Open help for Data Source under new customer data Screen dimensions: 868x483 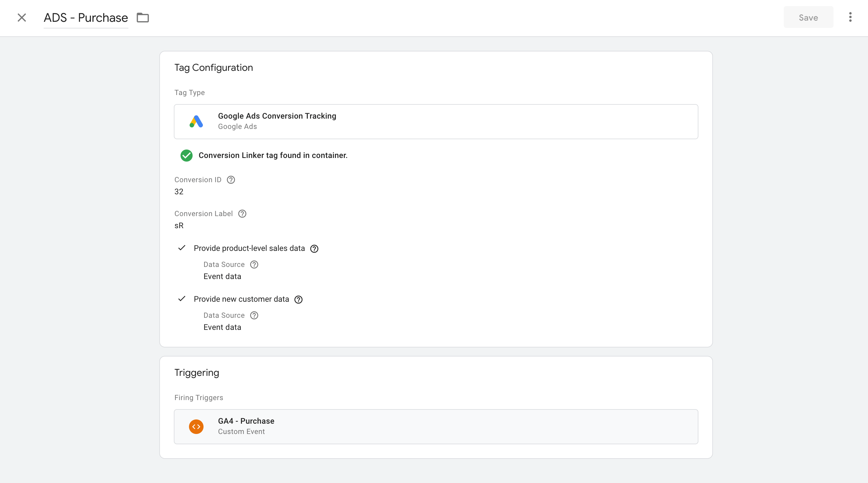pyautogui.click(x=254, y=316)
